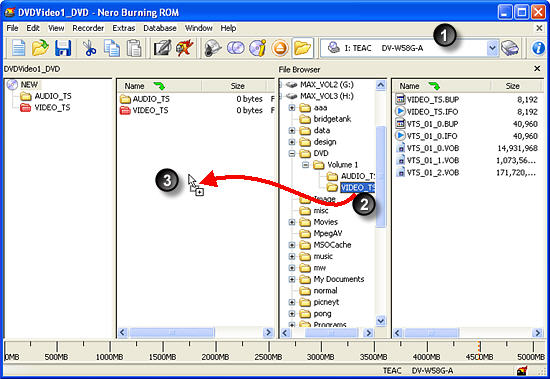Viewport: 550px width, 379px height.
Task: Click the folder tree's vertical scrollbar down arrow
Action: (381, 320)
